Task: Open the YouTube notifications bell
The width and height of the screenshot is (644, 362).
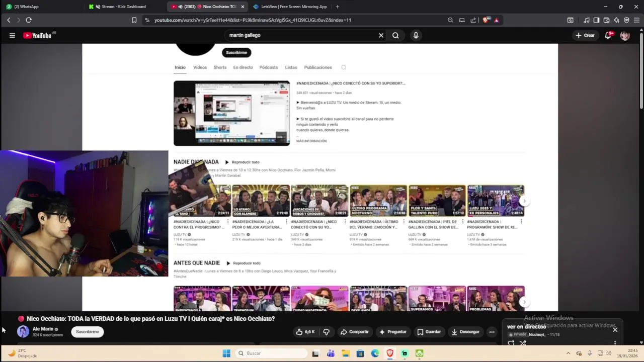Action: pyautogui.click(x=608, y=35)
